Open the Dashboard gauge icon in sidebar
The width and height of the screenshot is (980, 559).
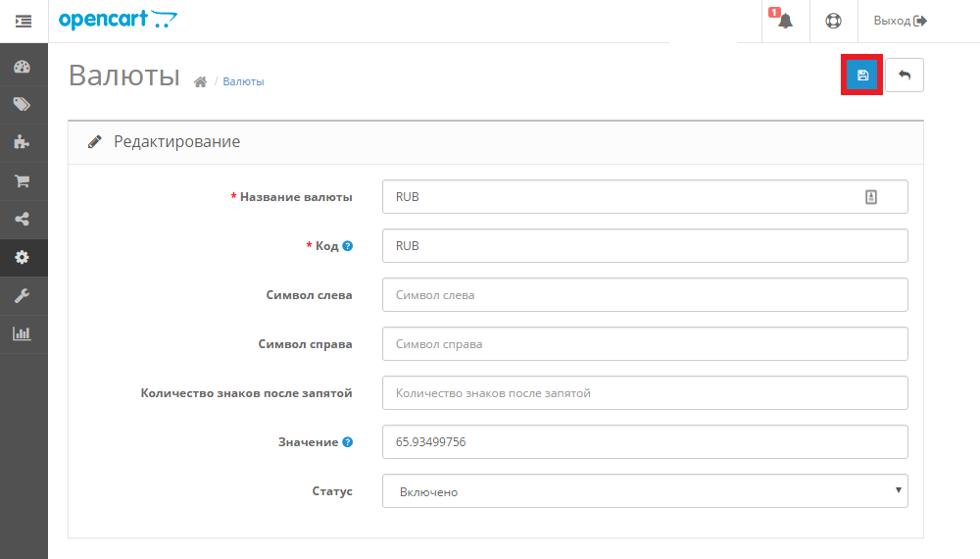pos(23,68)
